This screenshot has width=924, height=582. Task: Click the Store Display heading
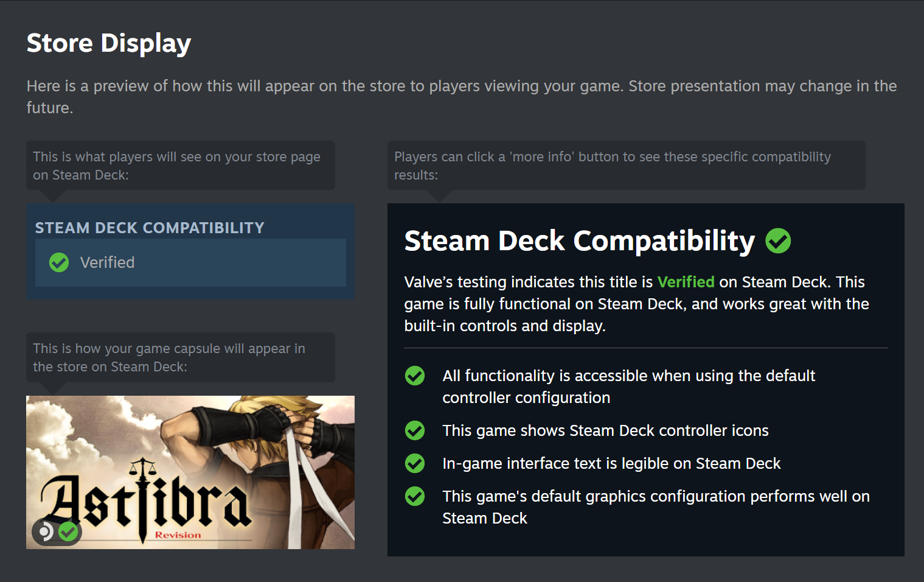point(109,43)
